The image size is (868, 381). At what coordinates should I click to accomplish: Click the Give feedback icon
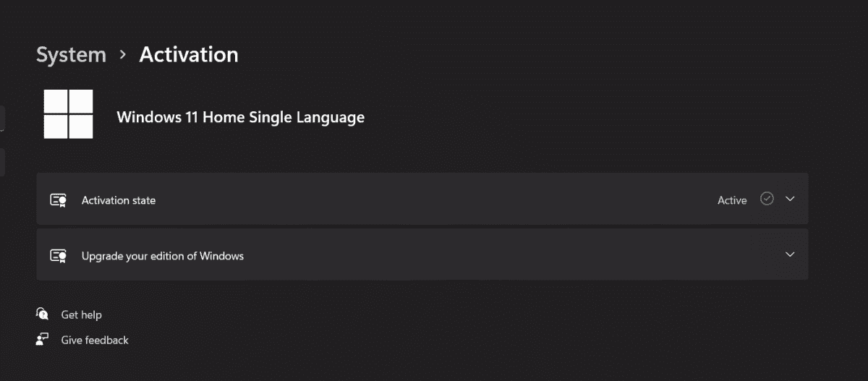pyautogui.click(x=42, y=339)
